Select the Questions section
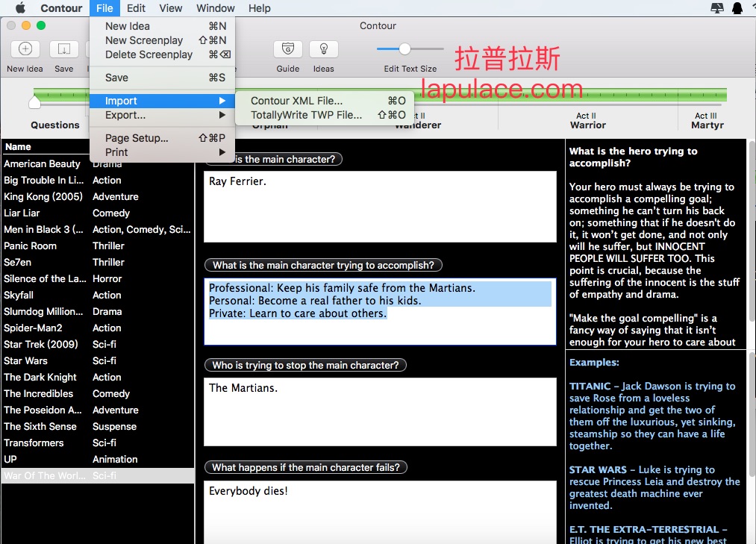Screen dimensions: 756x544 [55, 125]
